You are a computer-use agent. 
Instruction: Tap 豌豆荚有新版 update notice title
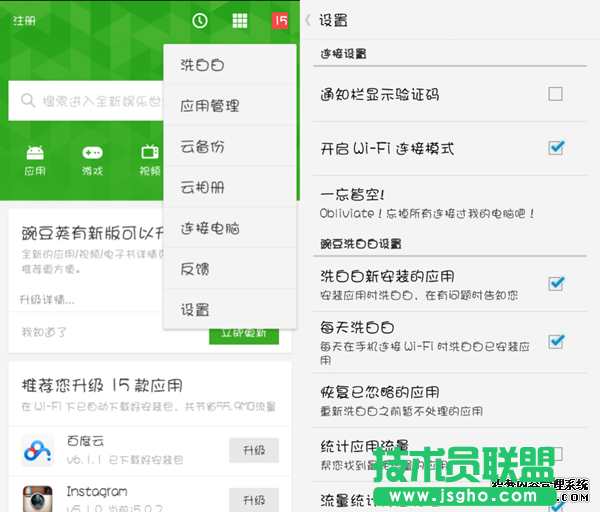93,233
